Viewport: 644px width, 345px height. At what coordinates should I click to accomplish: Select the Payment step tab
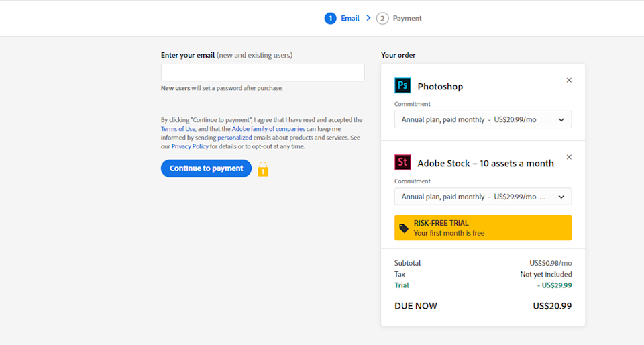(x=407, y=19)
